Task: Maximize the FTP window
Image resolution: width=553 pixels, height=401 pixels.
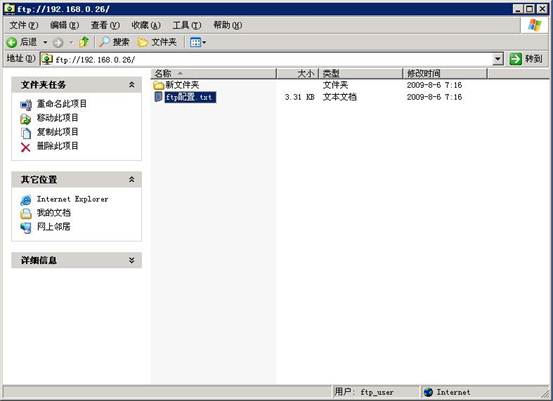Action: 529,9
